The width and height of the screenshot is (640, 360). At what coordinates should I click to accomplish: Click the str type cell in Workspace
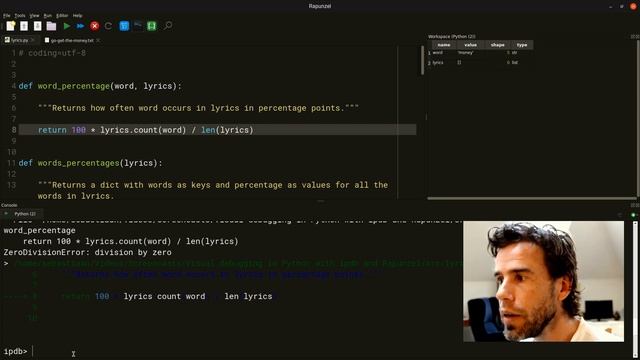[515, 53]
